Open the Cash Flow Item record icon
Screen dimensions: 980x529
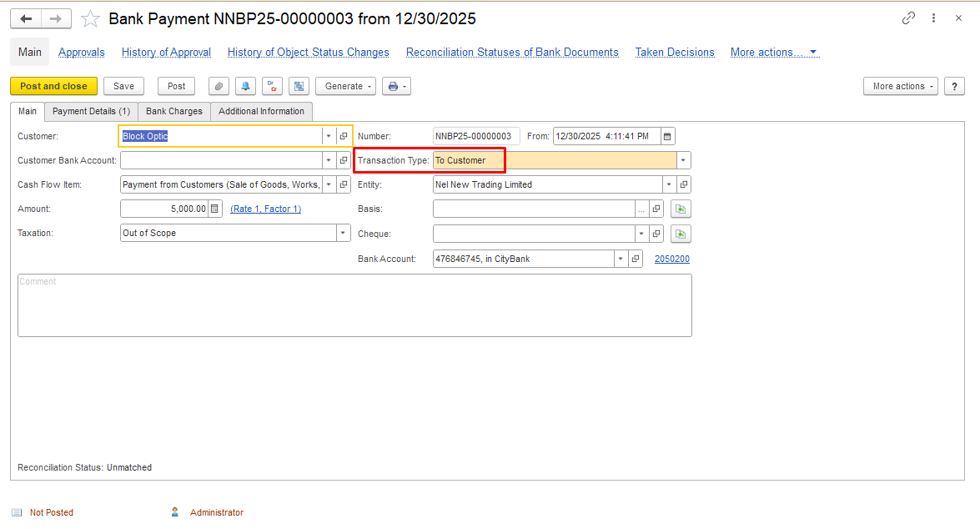point(344,184)
